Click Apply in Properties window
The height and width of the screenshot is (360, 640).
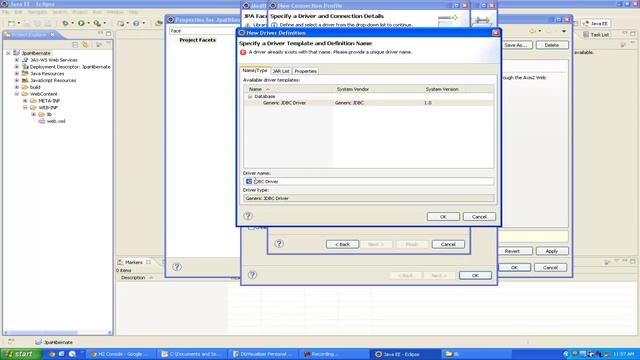point(551,251)
